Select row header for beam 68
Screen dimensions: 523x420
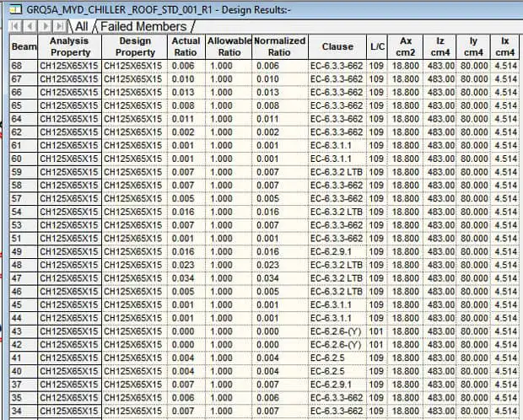click(x=24, y=66)
